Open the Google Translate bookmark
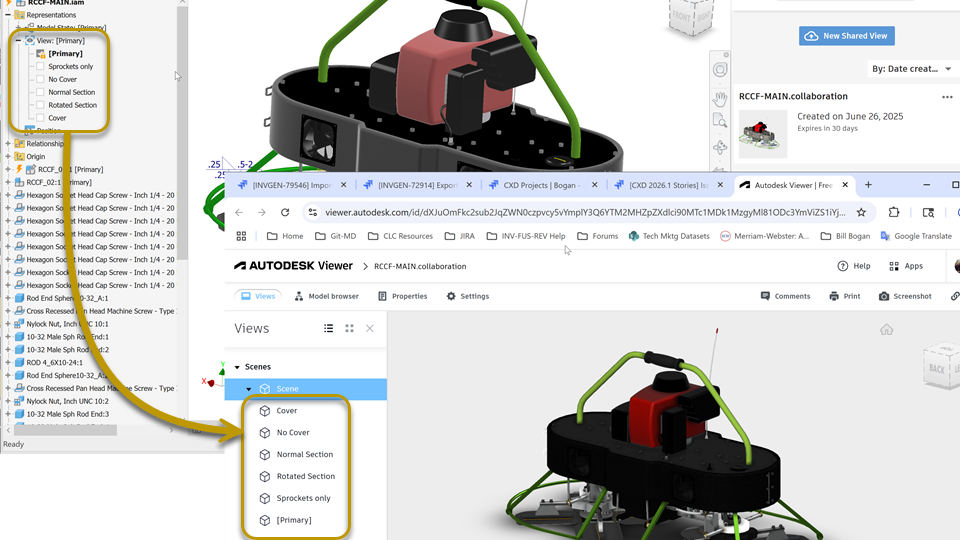This screenshot has height=540, width=960. (916, 236)
